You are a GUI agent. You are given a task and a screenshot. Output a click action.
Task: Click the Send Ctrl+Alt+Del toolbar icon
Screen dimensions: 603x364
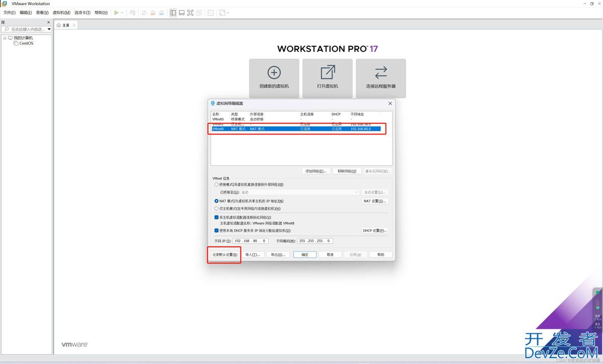click(x=132, y=13)
